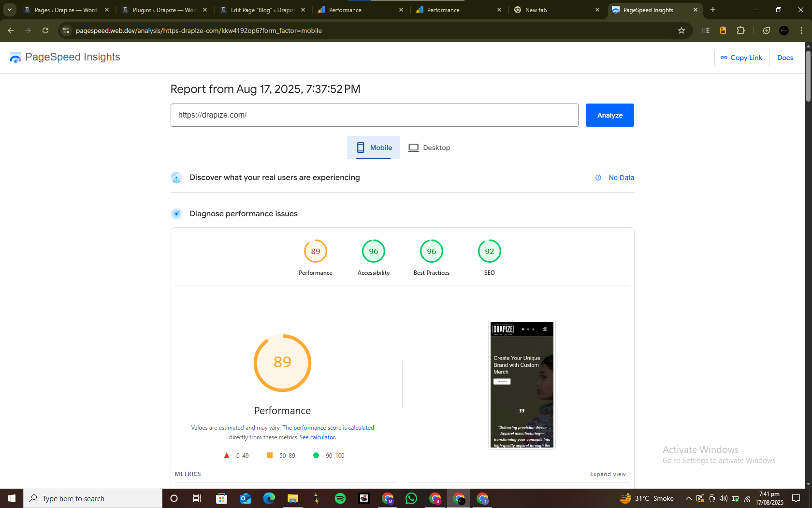Click the Diagnose performance issues icon
The width and height of the screenshot is (812, 508).
coord(176,214)
